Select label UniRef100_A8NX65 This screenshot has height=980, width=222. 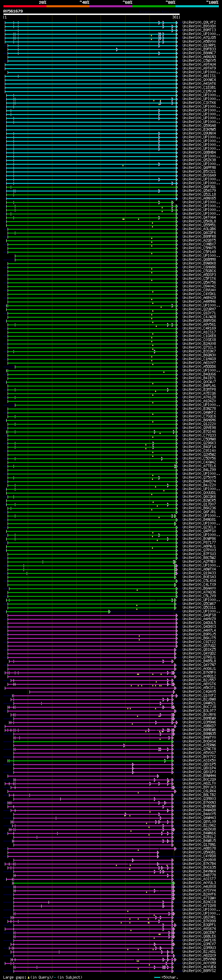point(199,198)
